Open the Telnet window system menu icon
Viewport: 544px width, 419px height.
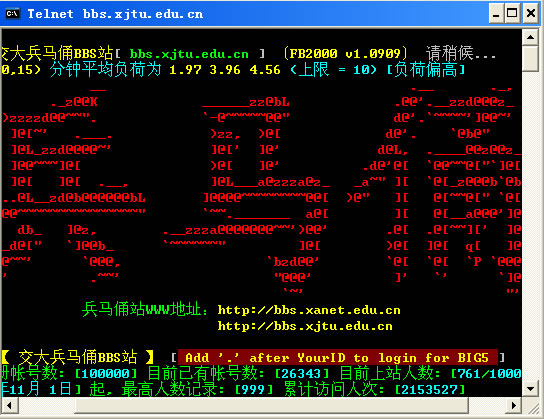[12, 14]
